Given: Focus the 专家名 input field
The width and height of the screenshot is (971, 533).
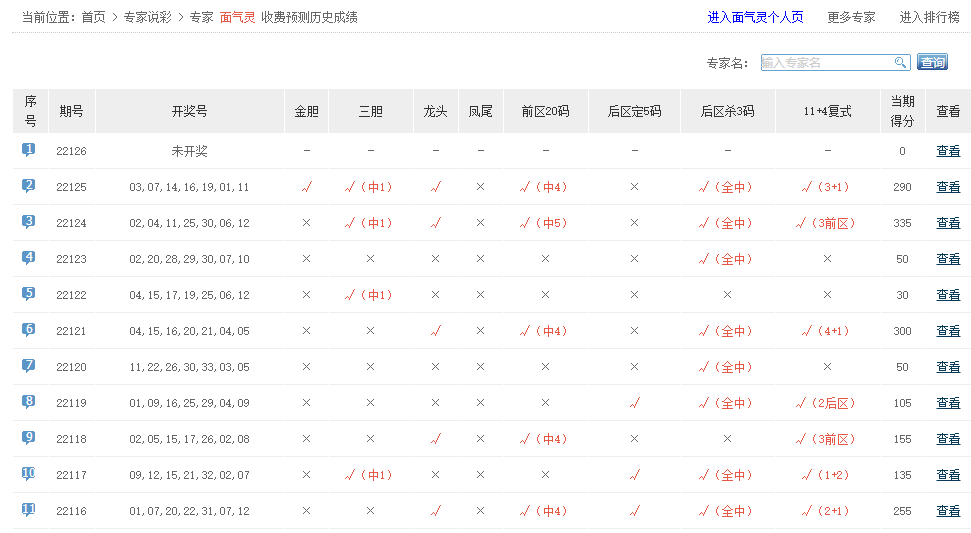Looking at the screenshot, I should [x=826, y=62].
